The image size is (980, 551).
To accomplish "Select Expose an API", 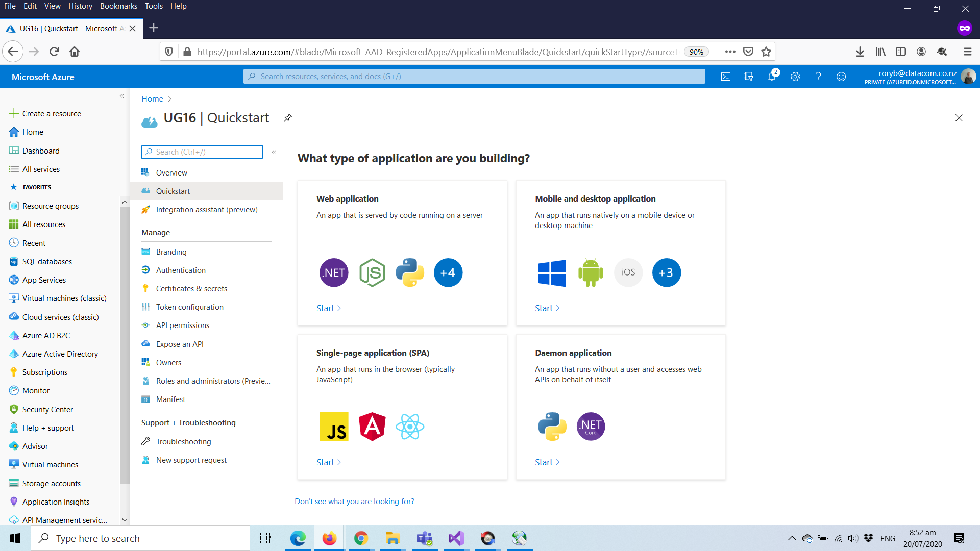I will (179, 344).
